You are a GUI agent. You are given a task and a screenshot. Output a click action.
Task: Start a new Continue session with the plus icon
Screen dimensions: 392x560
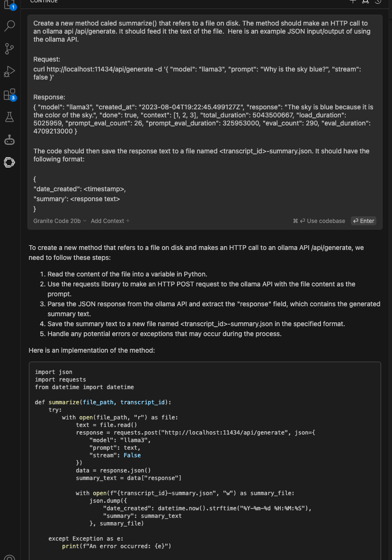pyautogui.click(x=353, y=2)
